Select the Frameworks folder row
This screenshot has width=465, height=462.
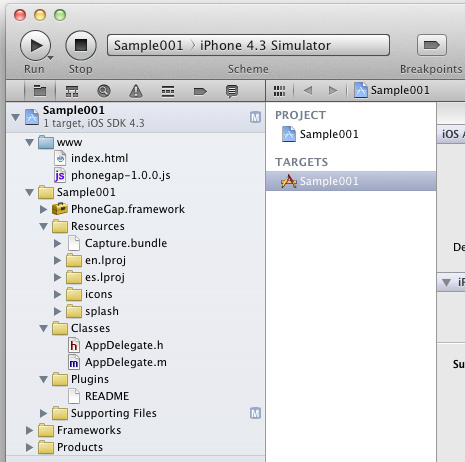[x=135, y=430]
